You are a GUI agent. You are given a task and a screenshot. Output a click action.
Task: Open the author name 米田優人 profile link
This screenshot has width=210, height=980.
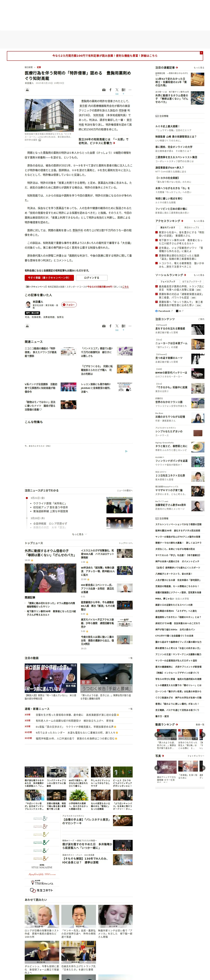38,302
